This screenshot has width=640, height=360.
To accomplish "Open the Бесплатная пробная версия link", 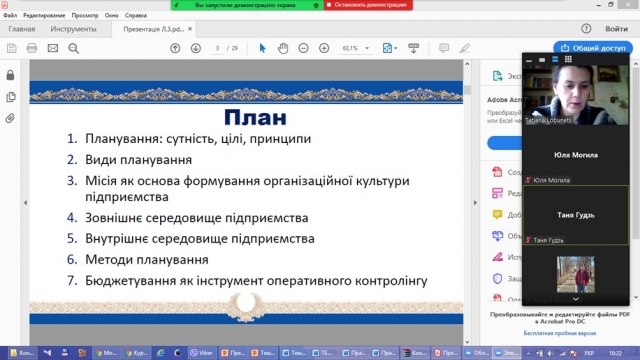I will [560, 333].
